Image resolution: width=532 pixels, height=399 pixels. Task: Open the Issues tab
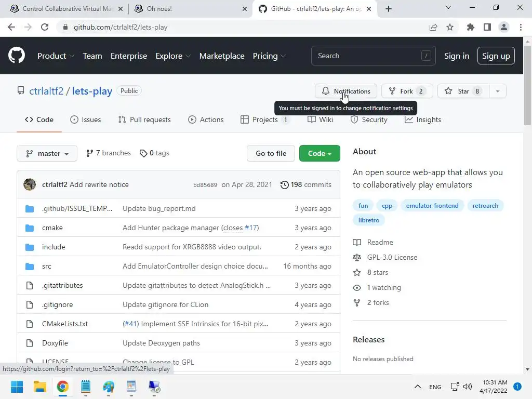click(86, 120)
